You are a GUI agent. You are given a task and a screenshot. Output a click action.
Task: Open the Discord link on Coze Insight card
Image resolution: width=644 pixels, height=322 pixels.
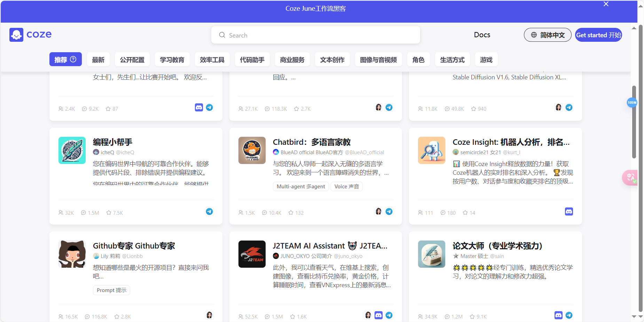pyautogui.click(x=569, y=211)
